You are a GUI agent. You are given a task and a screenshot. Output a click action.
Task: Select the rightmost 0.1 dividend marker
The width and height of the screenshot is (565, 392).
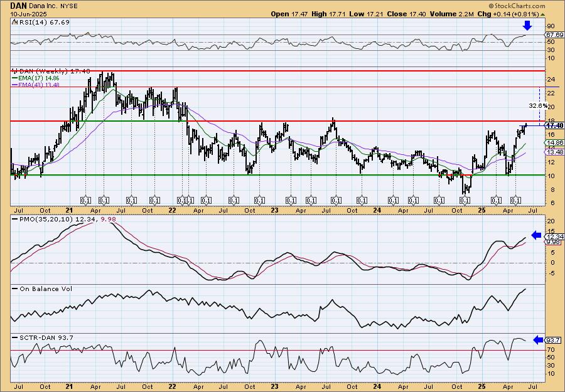[515, 200]
